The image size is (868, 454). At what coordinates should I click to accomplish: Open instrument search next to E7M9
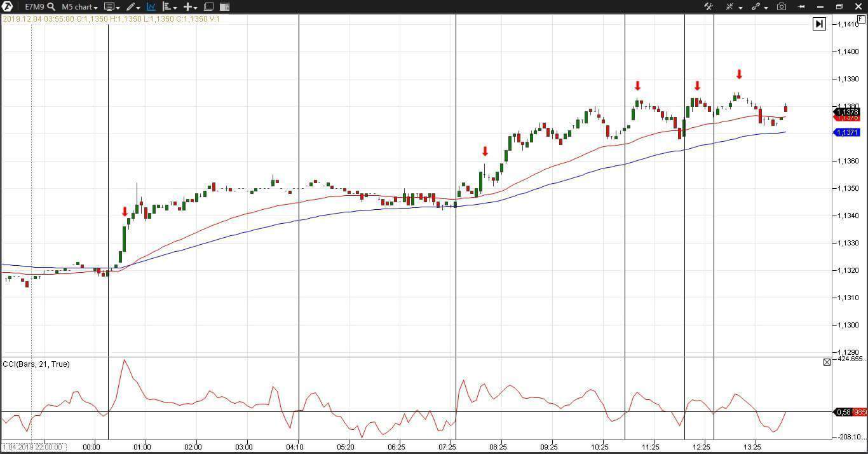click(x=51, y=6)
